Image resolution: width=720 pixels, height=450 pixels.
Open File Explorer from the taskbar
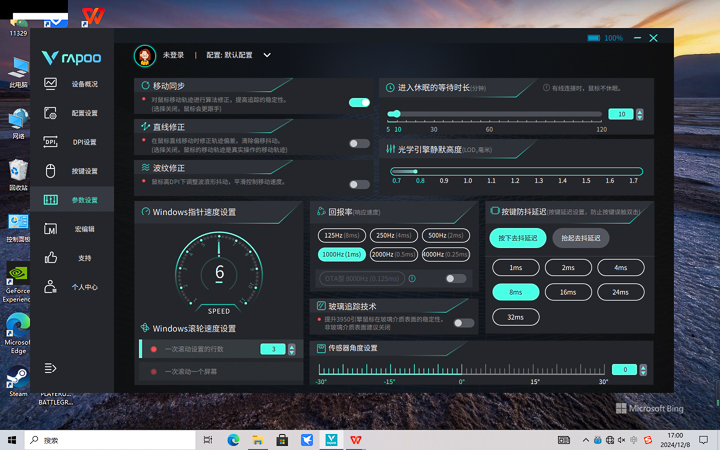258,440
